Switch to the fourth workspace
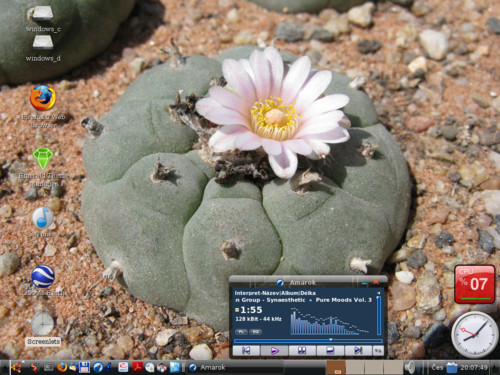500x375 pixels. pos(393,367)
